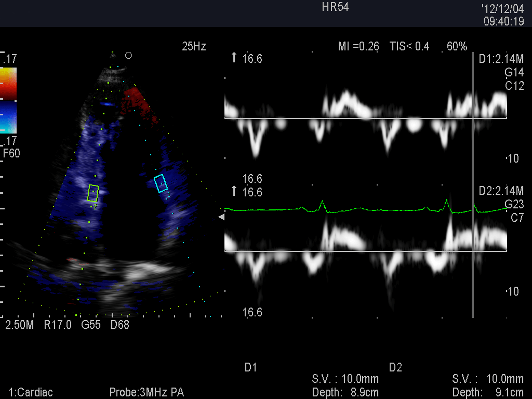Click the Probe:3MHz PA label
The image size is (532, 399).
147,392
